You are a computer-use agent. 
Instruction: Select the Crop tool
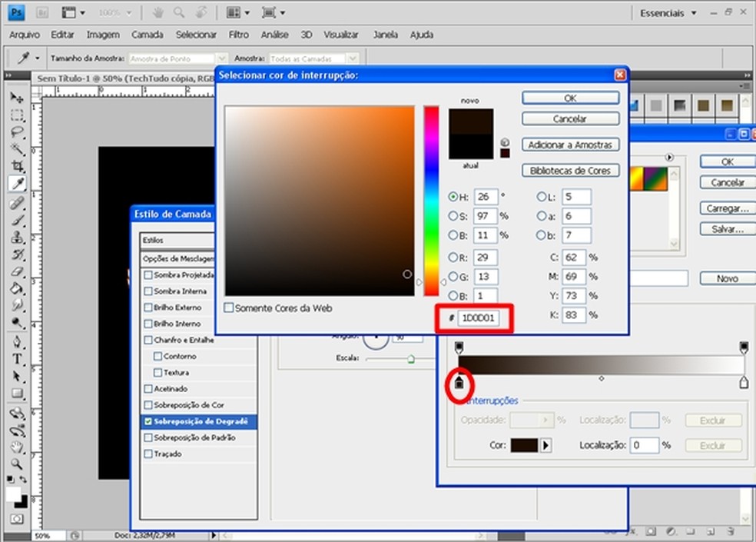tap(17, 166)
